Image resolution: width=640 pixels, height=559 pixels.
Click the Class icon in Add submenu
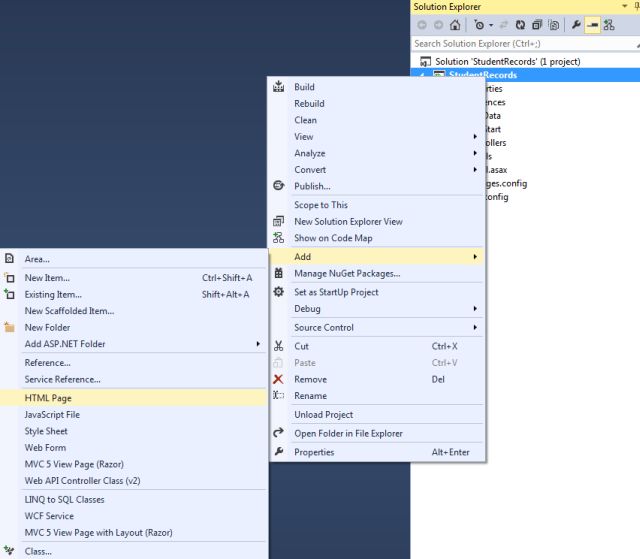[9, 551]
